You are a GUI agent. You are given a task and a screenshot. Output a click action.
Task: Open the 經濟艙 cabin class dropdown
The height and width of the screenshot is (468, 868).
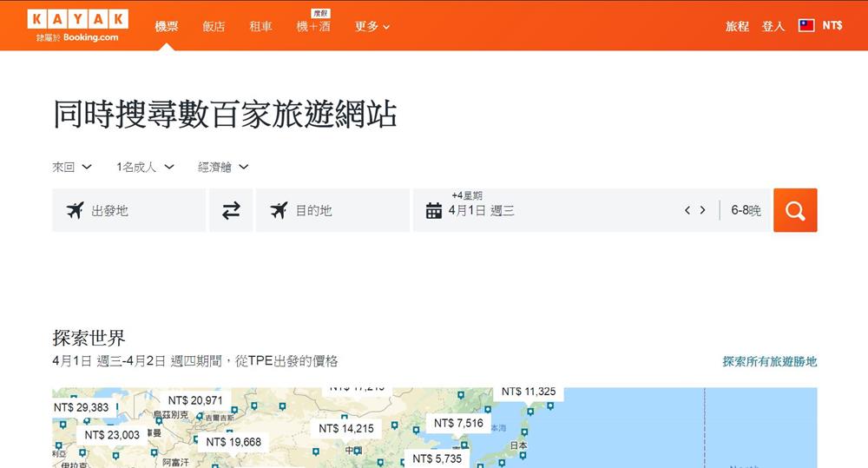(223, 167)
